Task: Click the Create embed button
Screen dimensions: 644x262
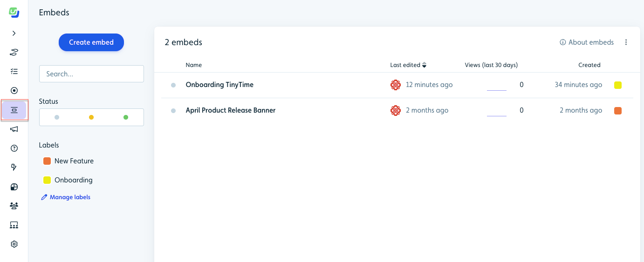Action: point(91,42)
